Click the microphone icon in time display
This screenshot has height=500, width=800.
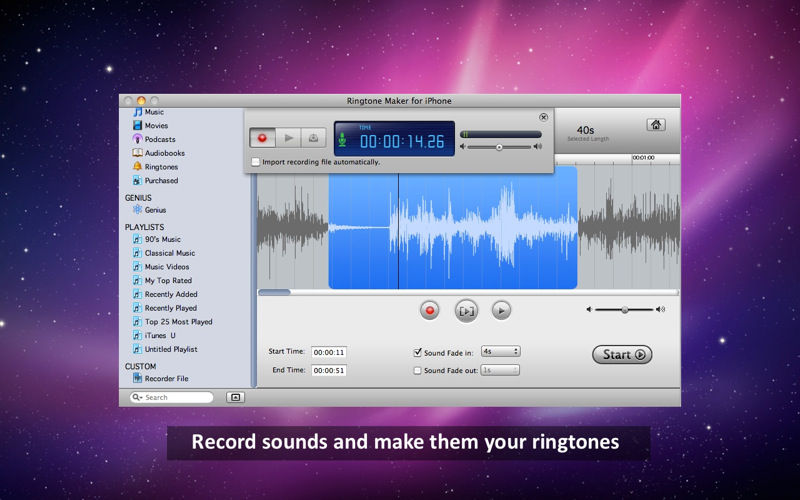coord(342,140)
